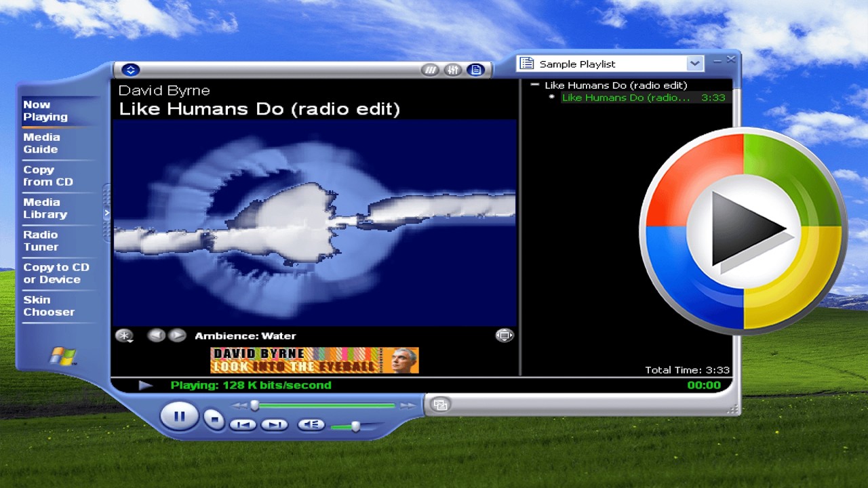Click the Playing: 128 K bits/second status
The height and width of the screenshot is (488, 868).
[251, 385]
